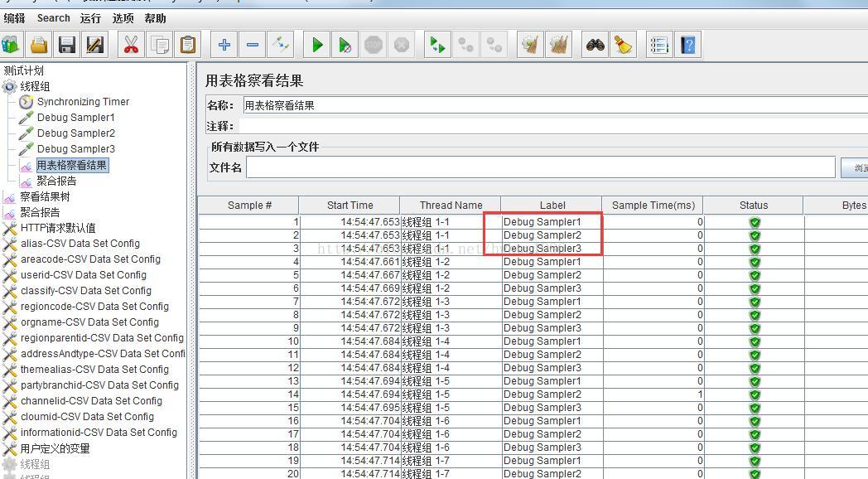Viewport: 868px width, 479px height.
Task: Open the 选项 menu
Action: [x=123, y=18]
